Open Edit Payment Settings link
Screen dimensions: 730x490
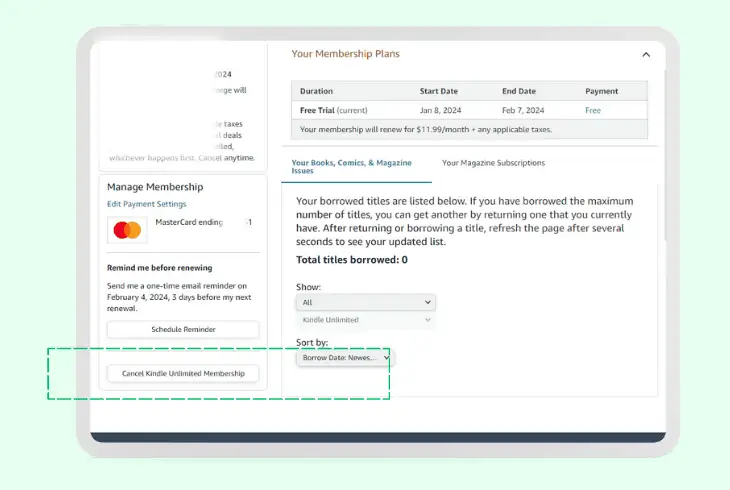pyautogui.click(x=147, y=204)
